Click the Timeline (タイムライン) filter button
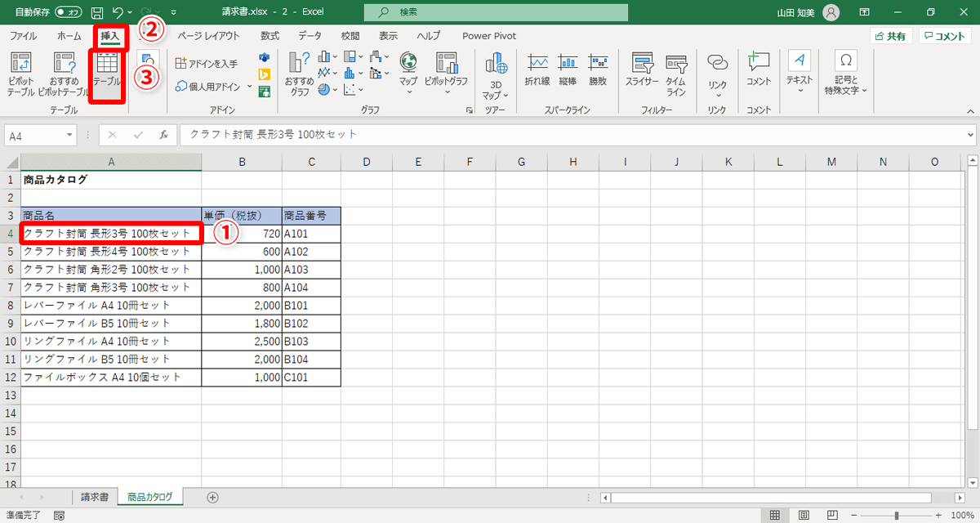The image size is (980, 523). [x=675, y=74]
